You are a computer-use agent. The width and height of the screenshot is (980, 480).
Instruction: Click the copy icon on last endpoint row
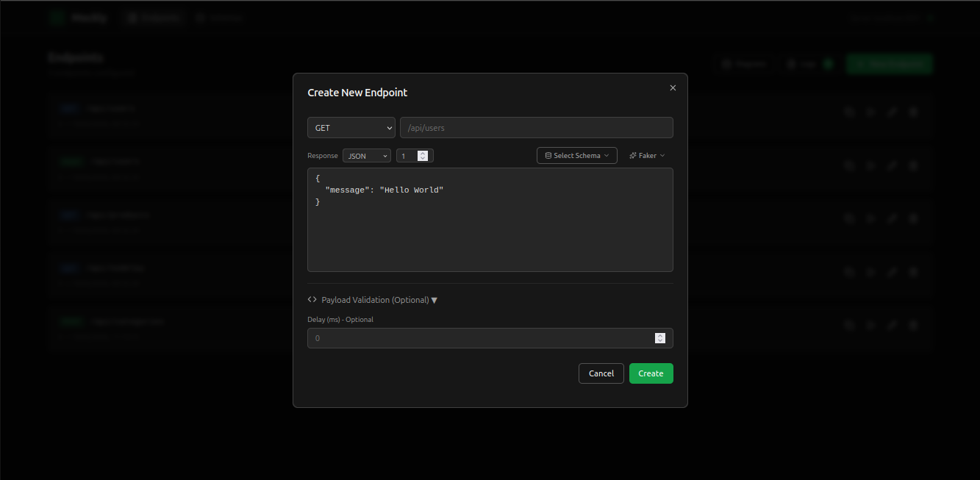(x=849, y=325)
